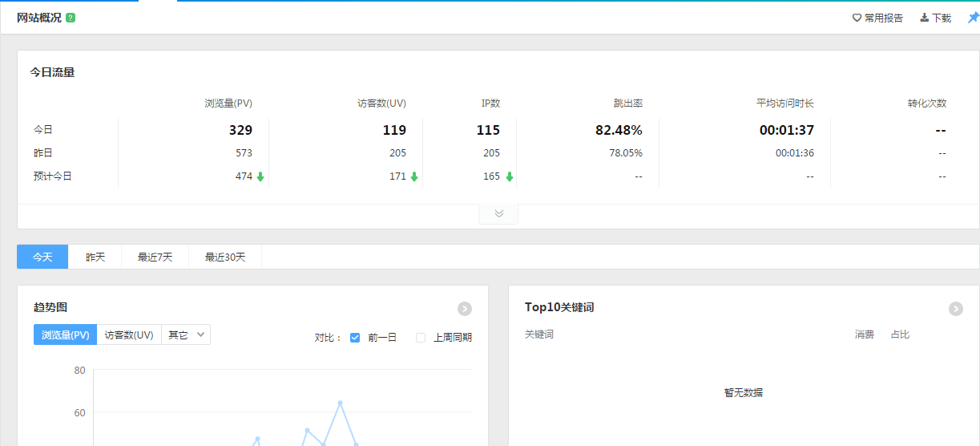The height and width of the screenshot is (446, 980).
Task: Click the green down arrow next to 171
Action: (414, 176)
